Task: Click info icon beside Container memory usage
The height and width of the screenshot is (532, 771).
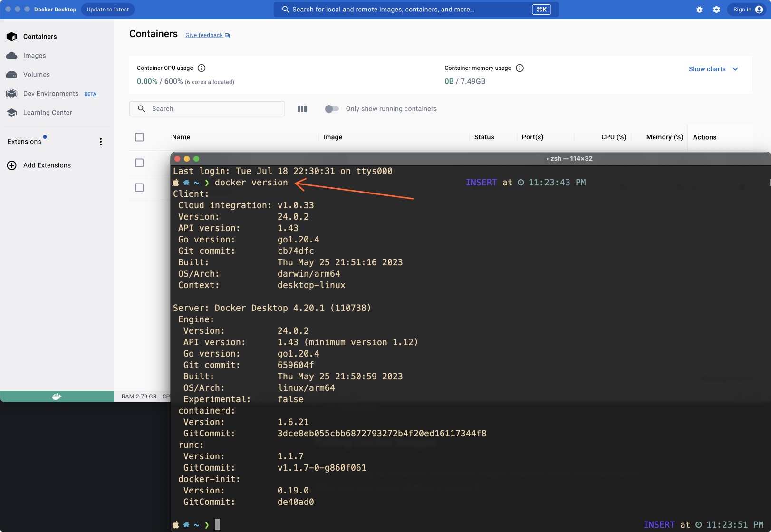Action: tap(520, 68)
